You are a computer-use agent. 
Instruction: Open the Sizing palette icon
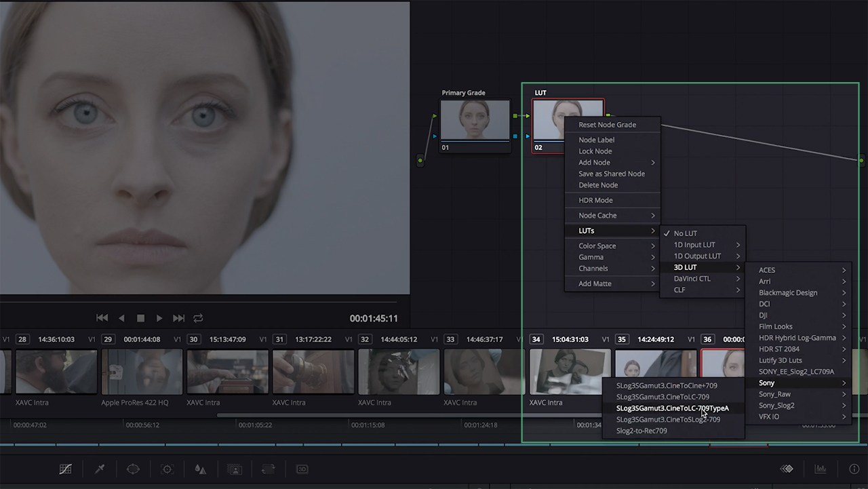(268, 469)
